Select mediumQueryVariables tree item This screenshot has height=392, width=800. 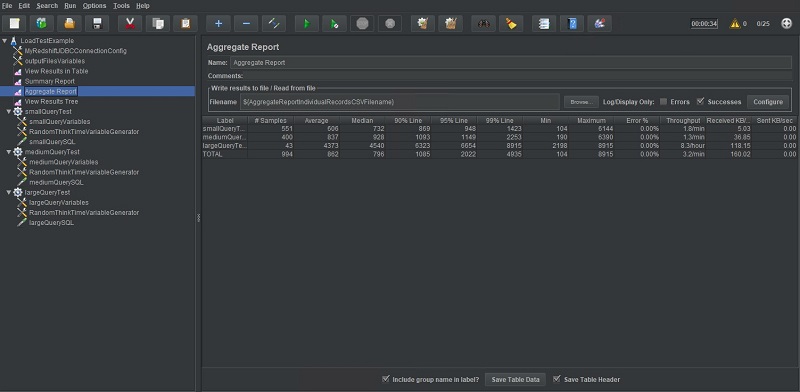point(63,162)
